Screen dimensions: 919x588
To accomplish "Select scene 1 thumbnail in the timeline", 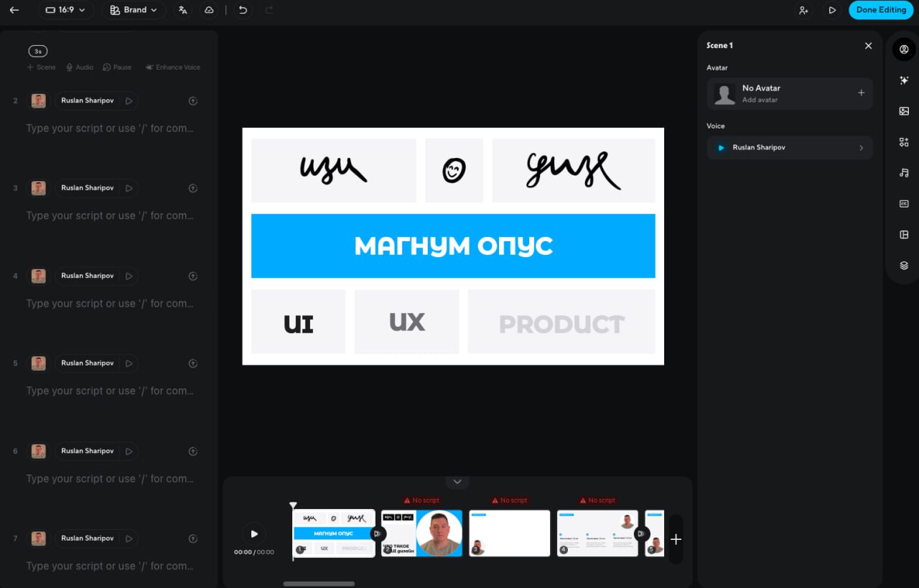I will click(334, 533).
